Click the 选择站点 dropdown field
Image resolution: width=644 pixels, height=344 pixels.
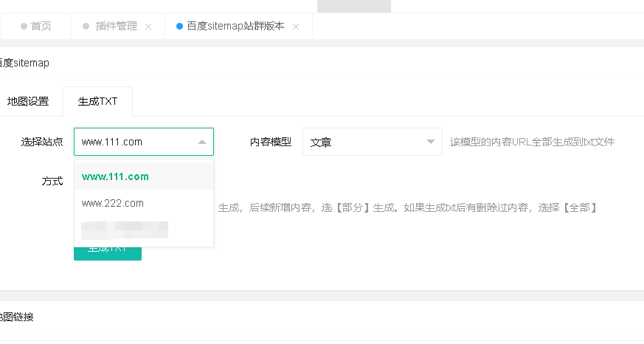tap(144, 142)
